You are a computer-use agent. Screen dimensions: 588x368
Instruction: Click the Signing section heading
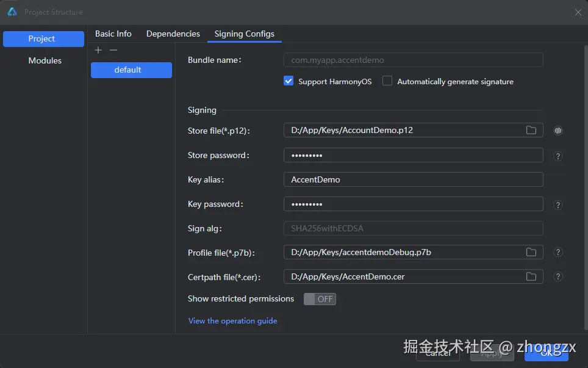click(202, 110)
